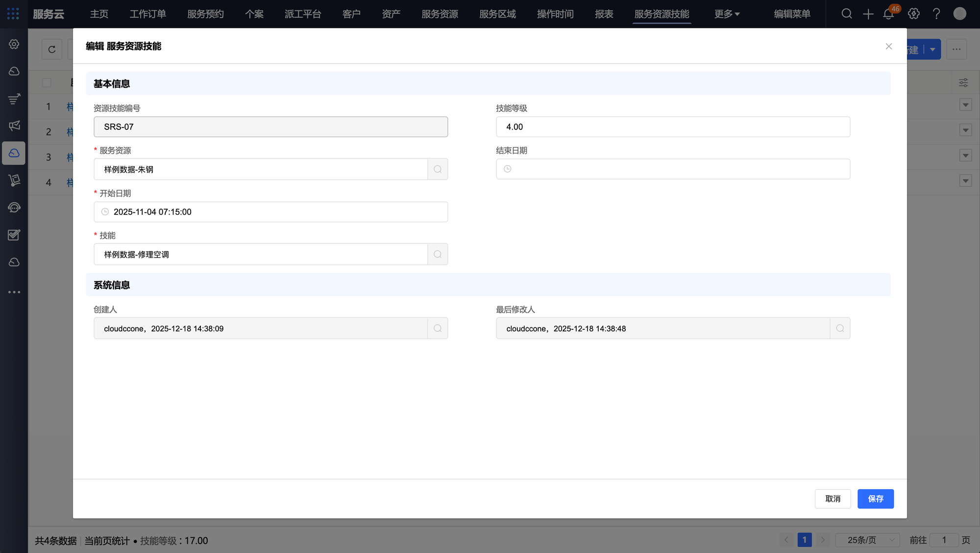Click the plus quick-create icon
Screen dimensions: 980x553
(x=868, y=14)
